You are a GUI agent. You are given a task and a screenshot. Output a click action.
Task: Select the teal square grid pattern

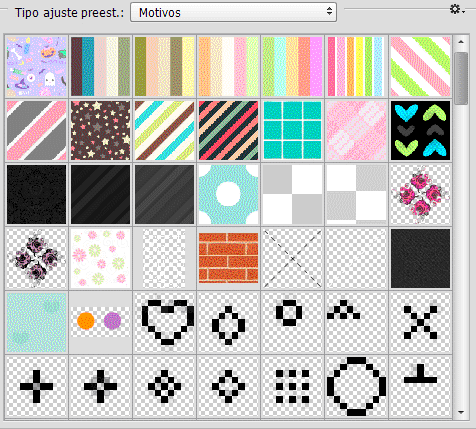pyautogui.click(x=292, y=130)
